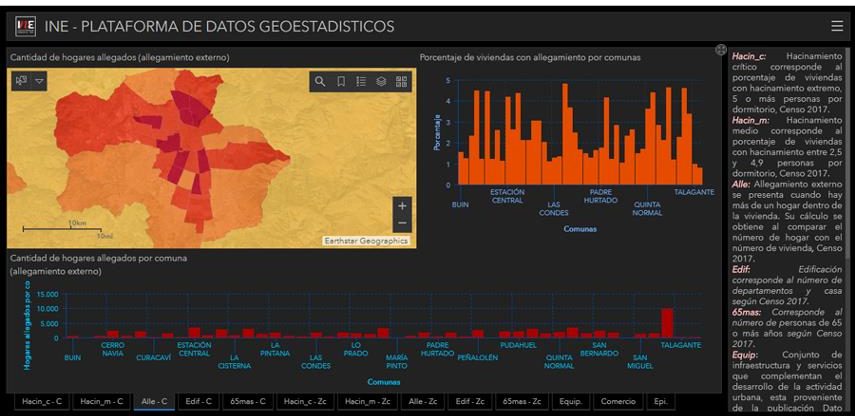Select the Alle - C tab
Viewport: 855px width, 416px height.
[x=154, y=401]
